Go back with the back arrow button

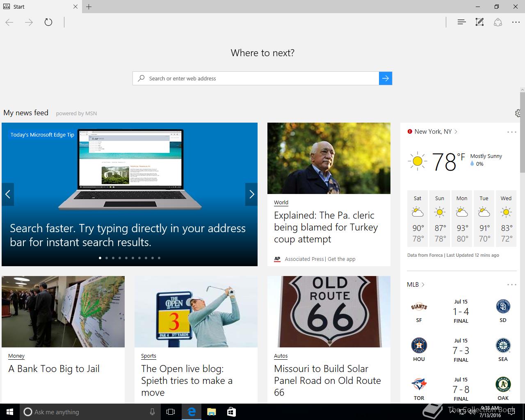click(x=9, y=22)
